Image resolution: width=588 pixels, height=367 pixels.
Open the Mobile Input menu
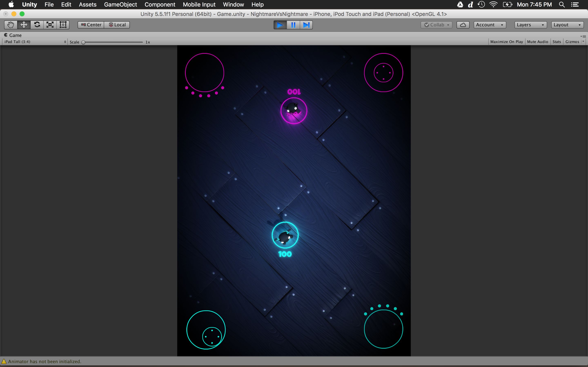click(x=199, y=5)
